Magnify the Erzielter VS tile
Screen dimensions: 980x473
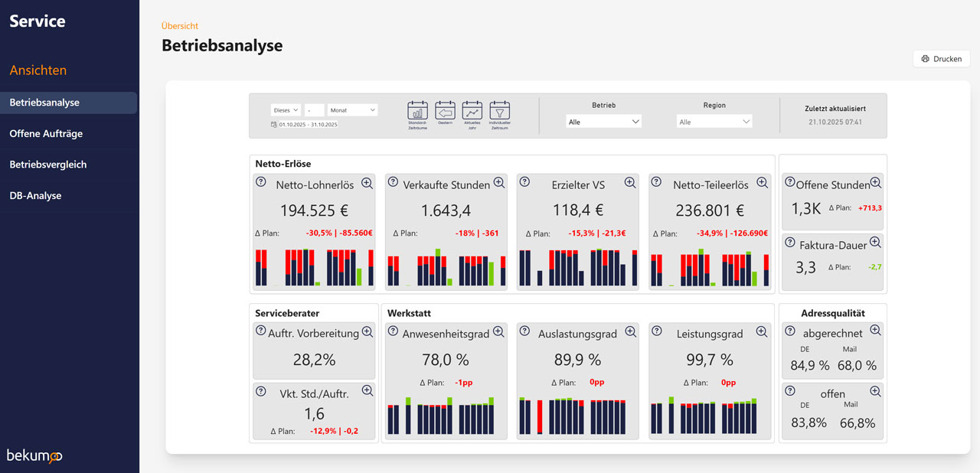point(630,183)
